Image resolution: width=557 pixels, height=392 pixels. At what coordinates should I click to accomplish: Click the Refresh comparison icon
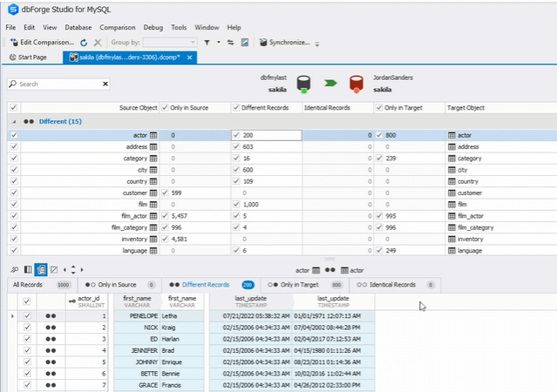(x=84, y=43)
